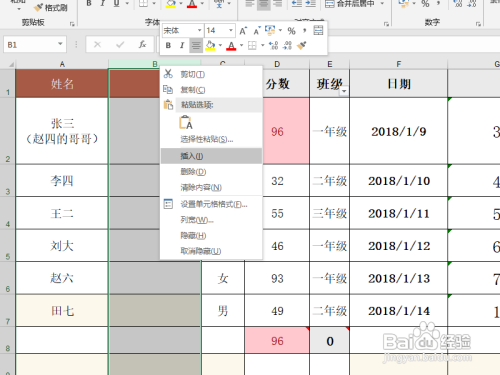Click Decrease Decimal in mini toolbar

287,46
